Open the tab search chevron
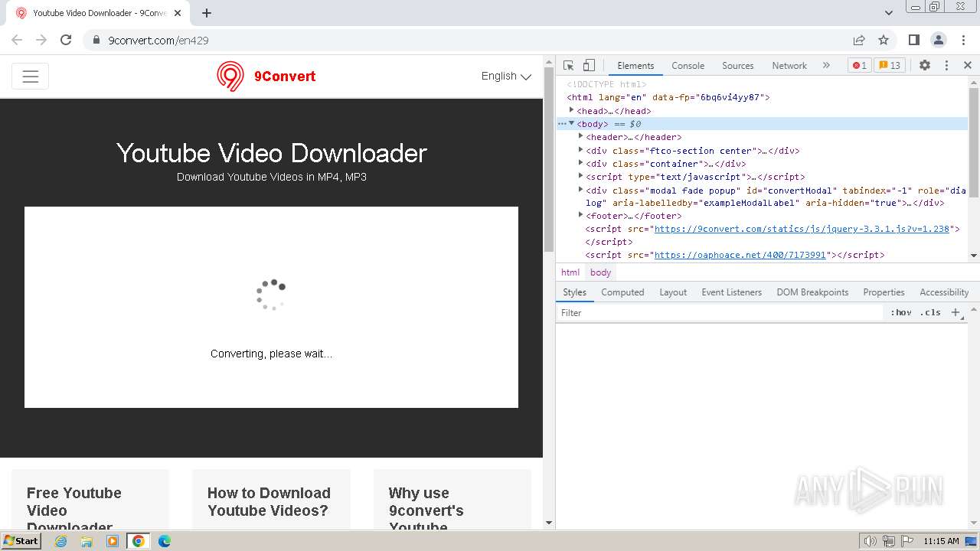980x551 pixels. [x=889, y=13]
